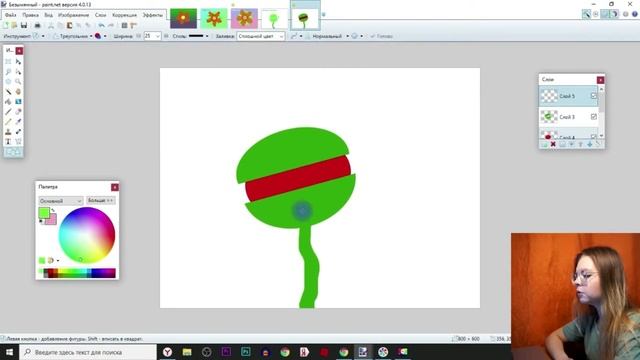Click the Save toolbar icon

click(x=24, y=25)
